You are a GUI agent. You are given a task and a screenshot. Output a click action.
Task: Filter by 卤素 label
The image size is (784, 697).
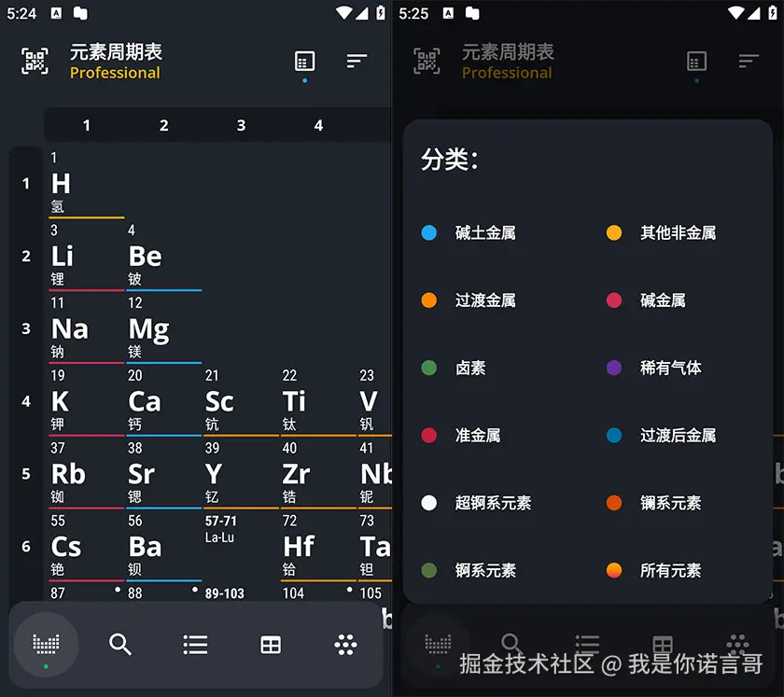pos(470,368)
